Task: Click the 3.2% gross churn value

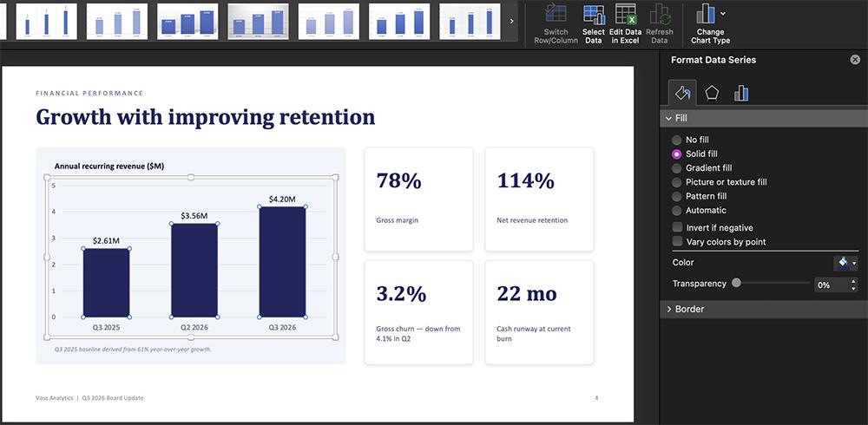Action: coord(401,294)
